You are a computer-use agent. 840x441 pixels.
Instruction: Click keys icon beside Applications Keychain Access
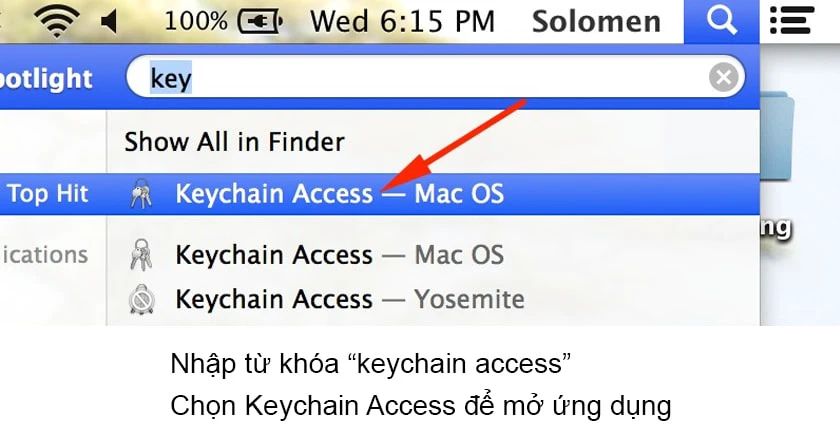pos(142,255)
